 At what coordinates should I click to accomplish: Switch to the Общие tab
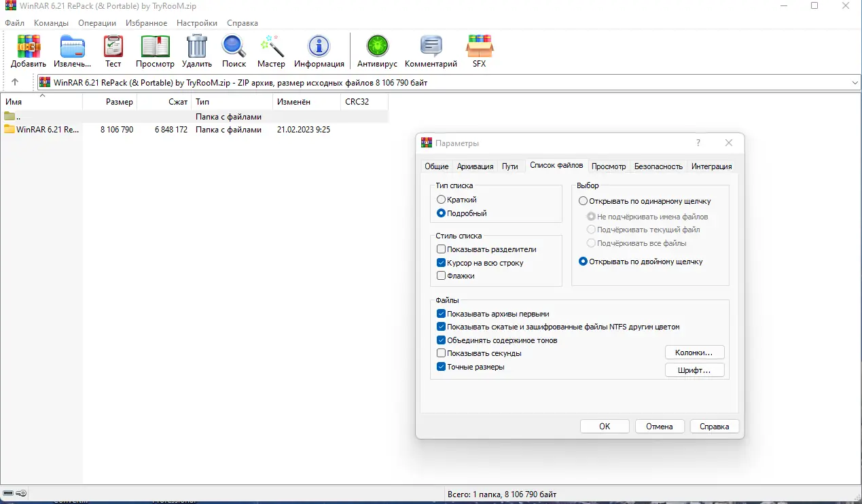point(436,166)
